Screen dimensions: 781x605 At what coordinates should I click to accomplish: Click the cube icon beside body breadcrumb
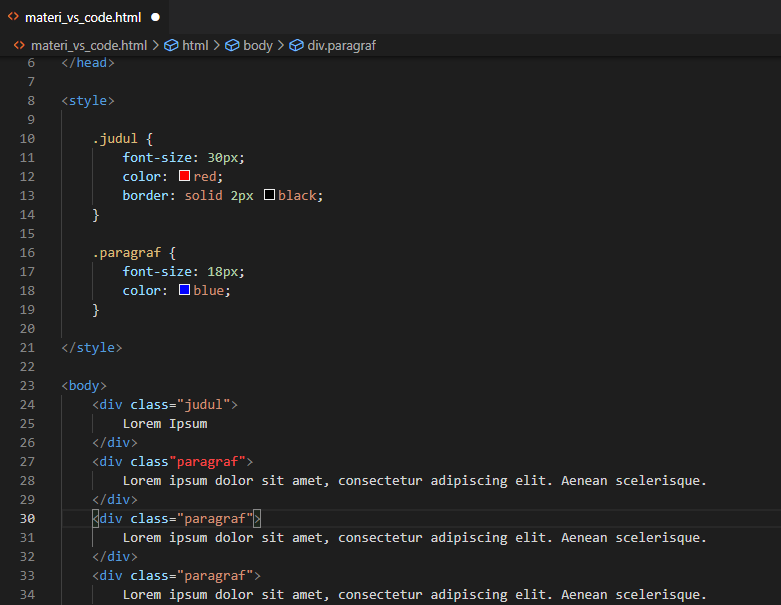pos(232,46)
